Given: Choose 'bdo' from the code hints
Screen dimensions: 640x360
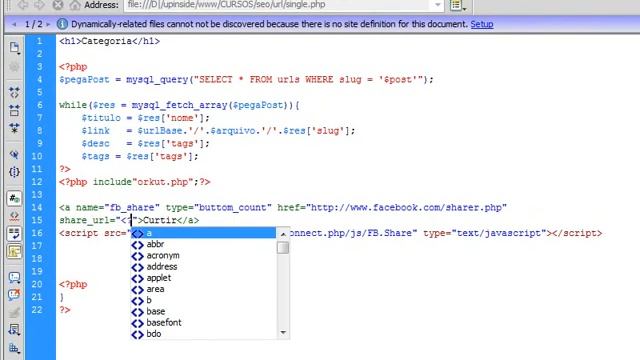Looking at the screenshot, I should click(203, 334).
